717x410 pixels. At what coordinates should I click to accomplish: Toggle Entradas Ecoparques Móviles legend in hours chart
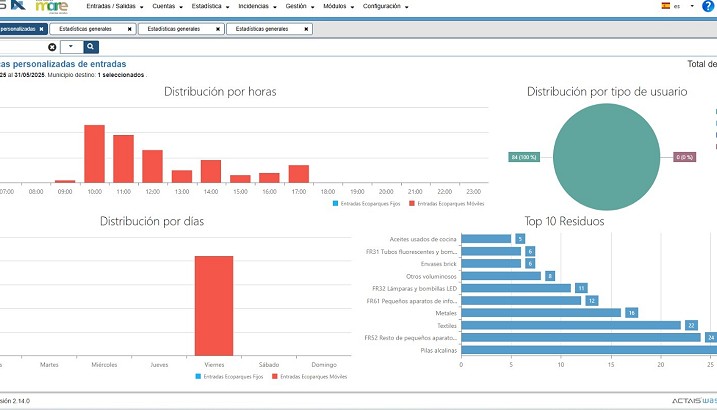(437, 203)
